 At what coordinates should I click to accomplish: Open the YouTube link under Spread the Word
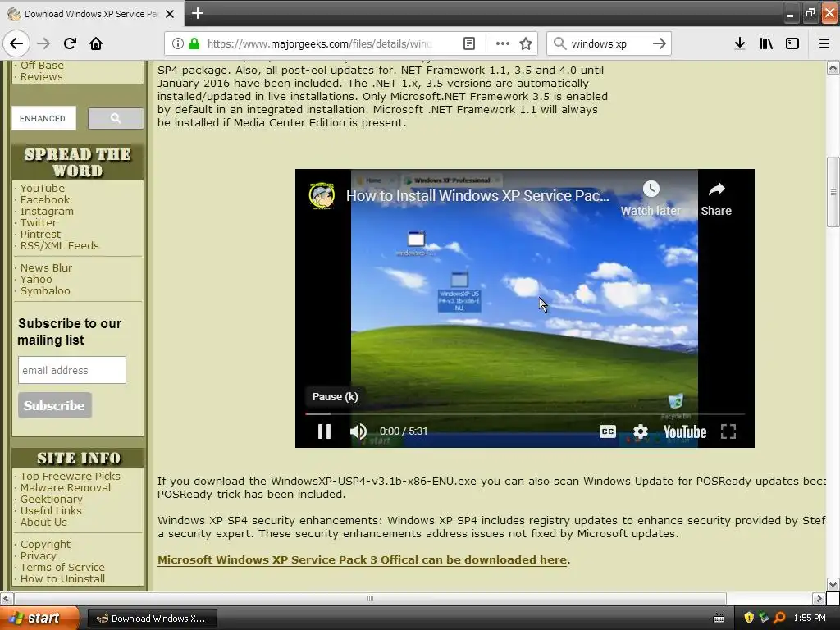(43, 188)
